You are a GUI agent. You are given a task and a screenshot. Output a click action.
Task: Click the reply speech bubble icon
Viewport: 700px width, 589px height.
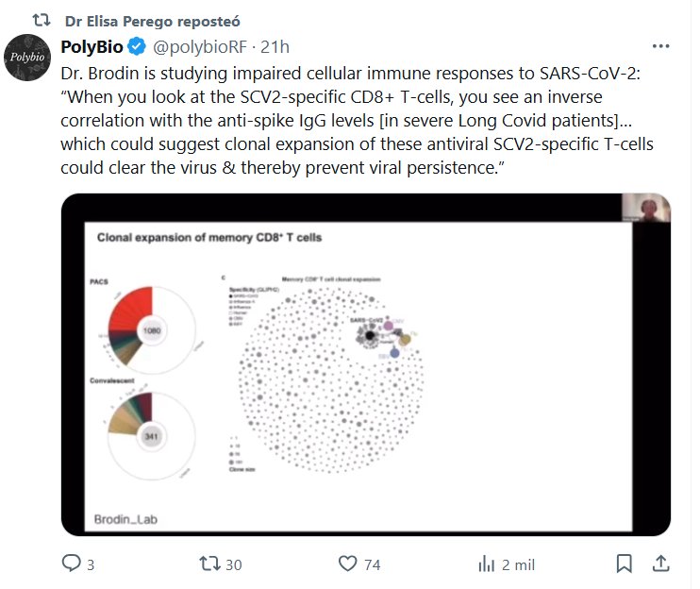tap(72, 564)
